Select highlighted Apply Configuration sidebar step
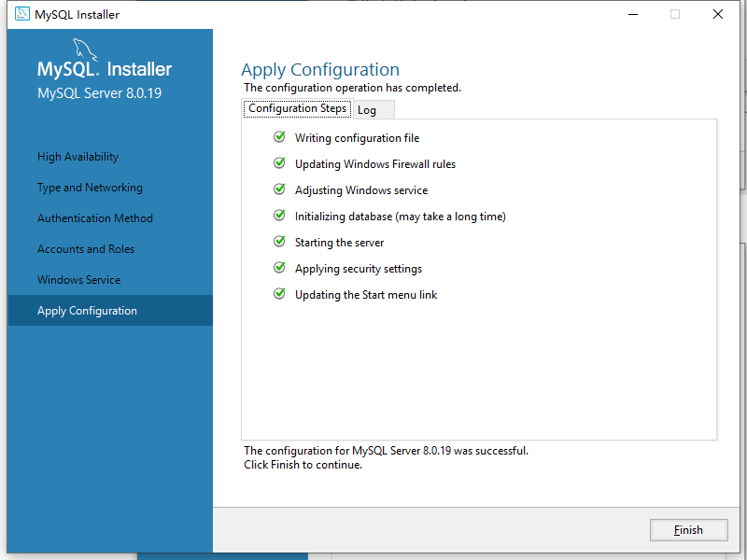Viewport: 747px width, 560px height. coord(110,311)
